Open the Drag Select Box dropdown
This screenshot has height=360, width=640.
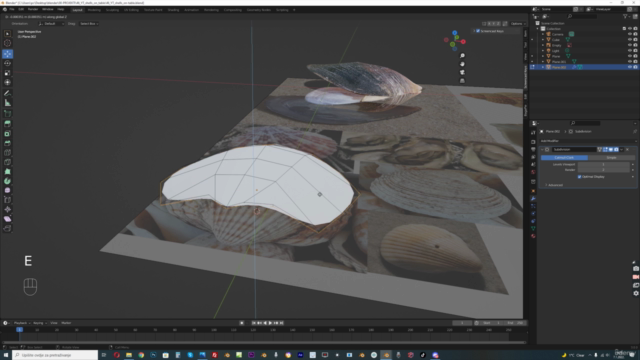89,24
